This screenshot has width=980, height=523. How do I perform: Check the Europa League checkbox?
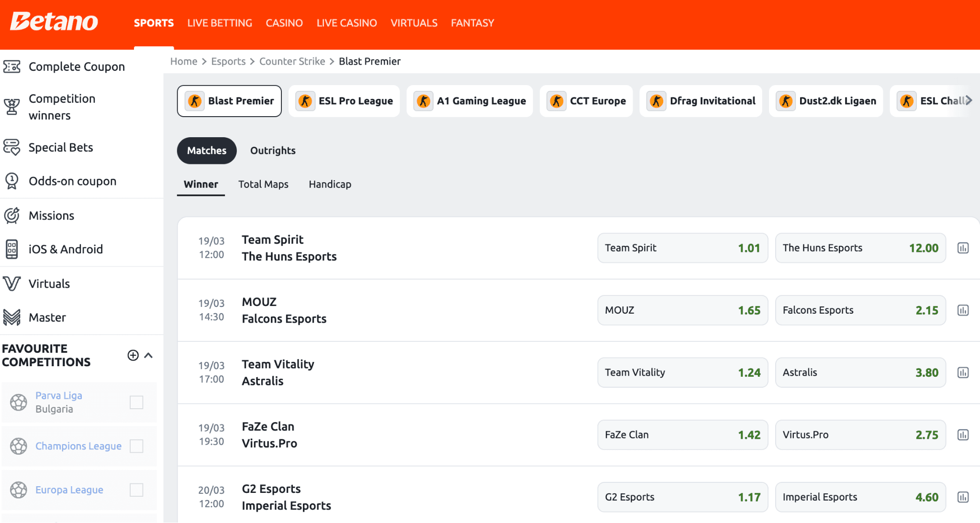pyautogui.click(x=137, y=490)
